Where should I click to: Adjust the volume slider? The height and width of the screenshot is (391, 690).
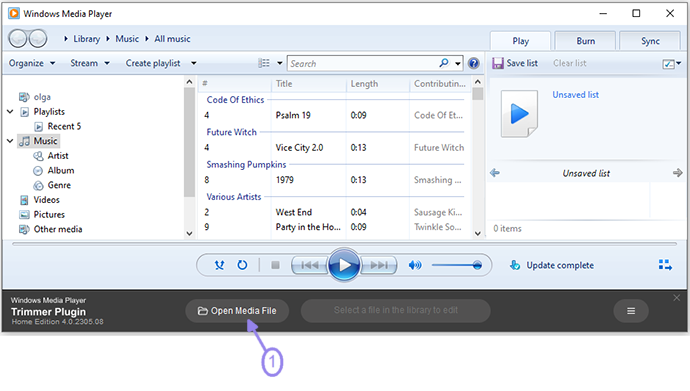point(457,265)
